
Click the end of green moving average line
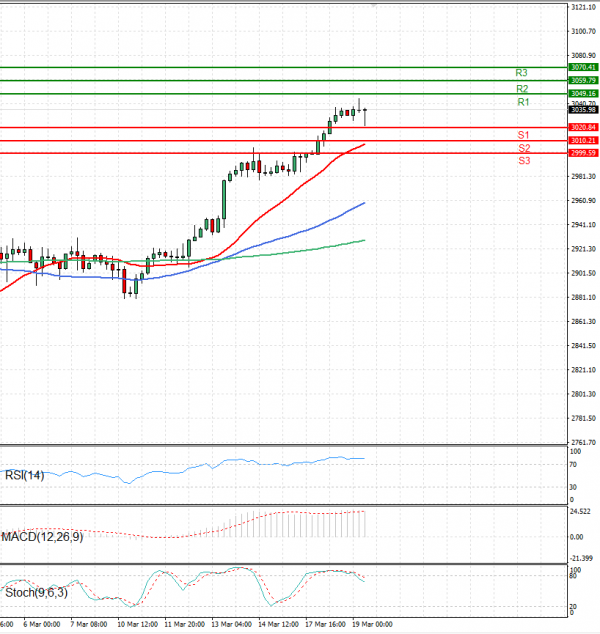click(x=364, y=241)
